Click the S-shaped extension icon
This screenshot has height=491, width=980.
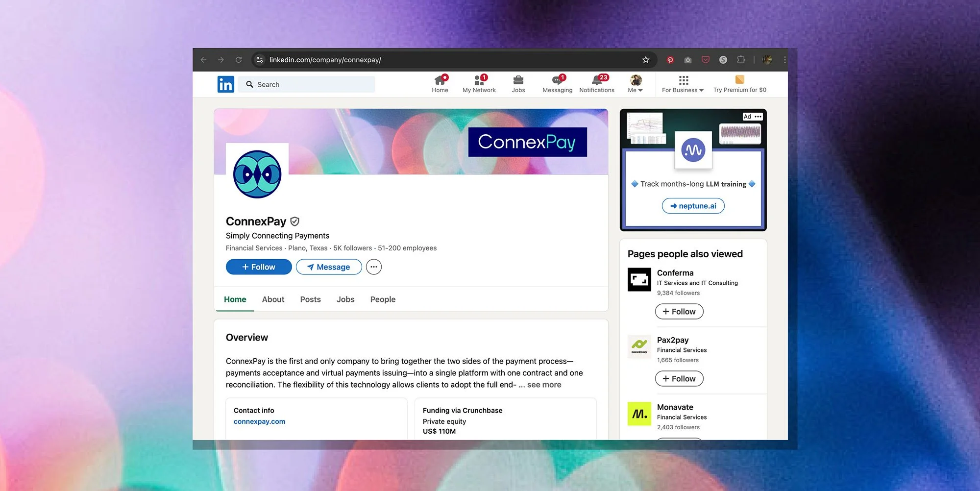(723, 60)
